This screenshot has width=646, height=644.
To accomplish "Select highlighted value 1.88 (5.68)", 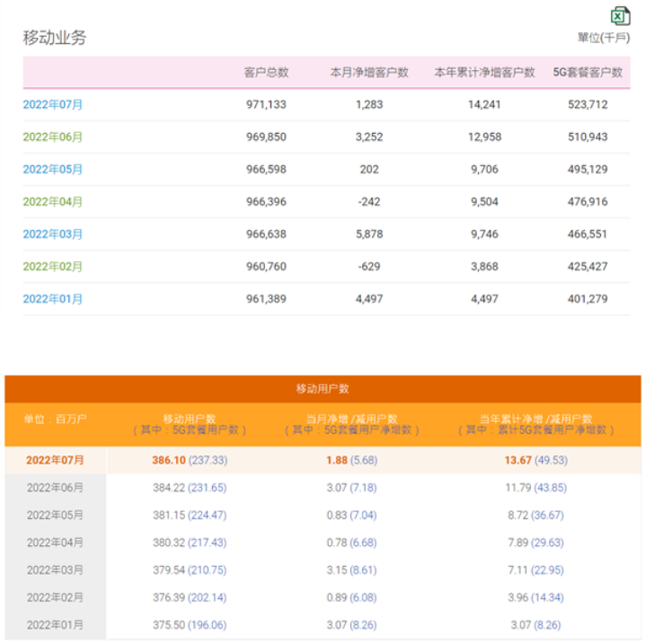I will pyautogui.click(x=352, y=461).
